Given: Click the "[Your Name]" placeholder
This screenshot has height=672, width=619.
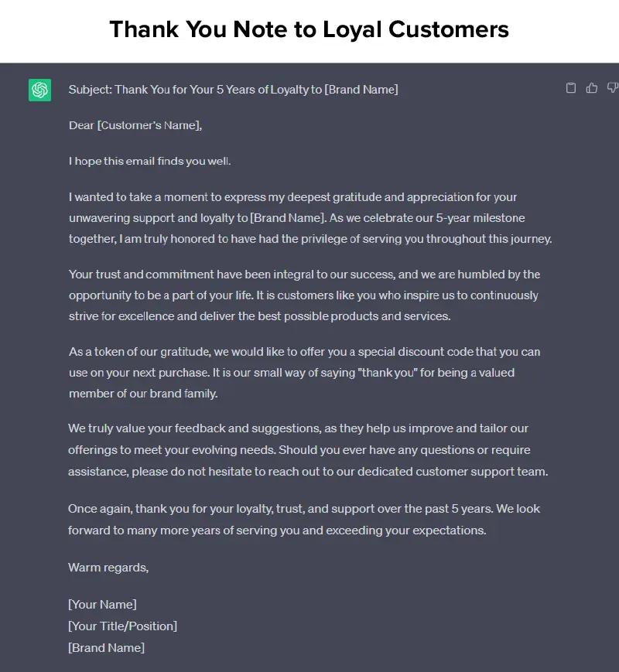Looking at the screenshot, I should point(102,604).
